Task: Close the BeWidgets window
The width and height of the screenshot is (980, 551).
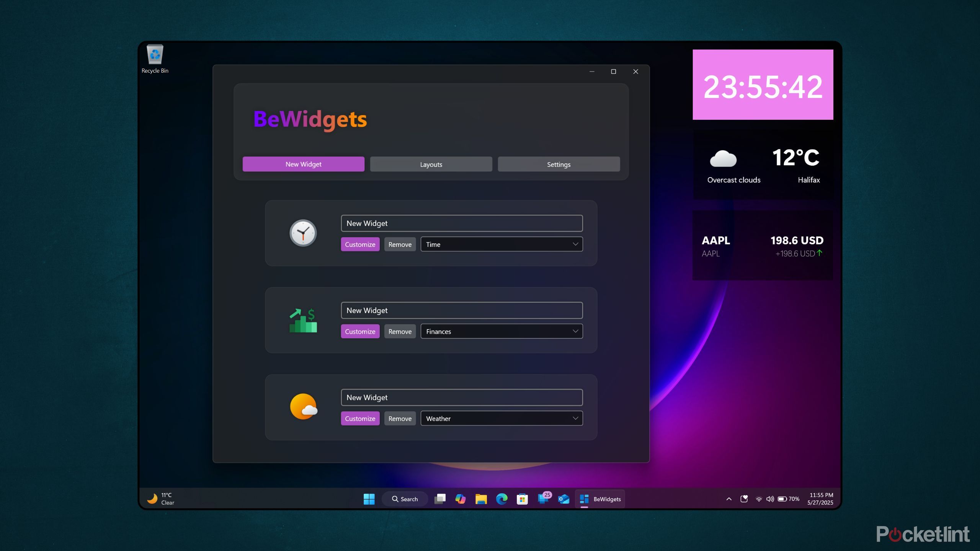Action: coord(635,72)
